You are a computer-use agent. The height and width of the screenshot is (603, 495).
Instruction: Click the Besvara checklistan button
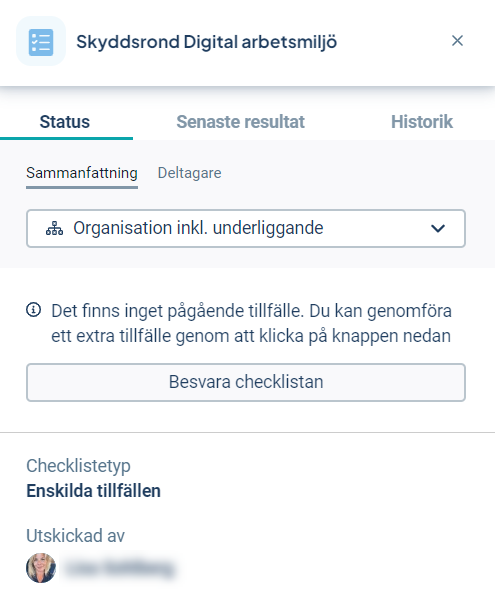(246, 382)
